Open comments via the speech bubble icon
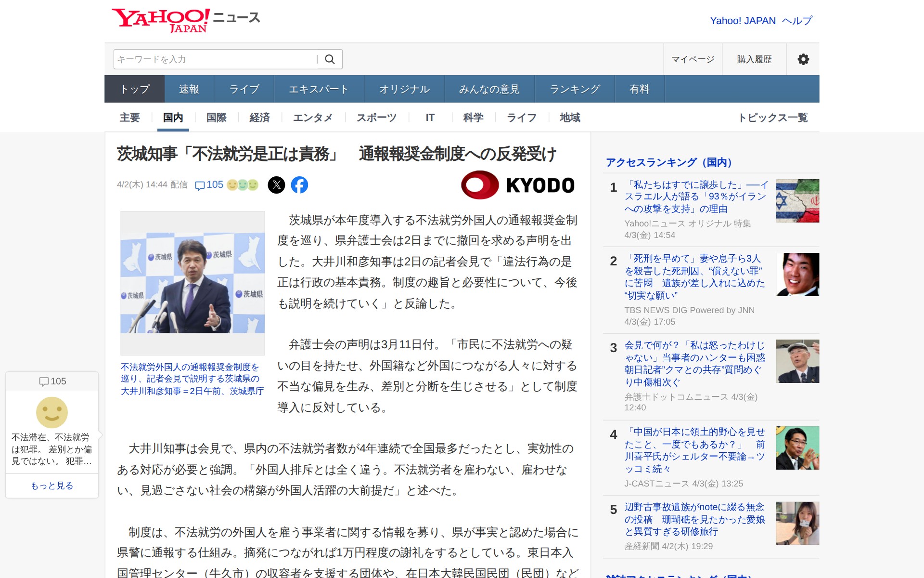This screenshot has width=924, height=578. pyautogui.click(x=200, y=185)
